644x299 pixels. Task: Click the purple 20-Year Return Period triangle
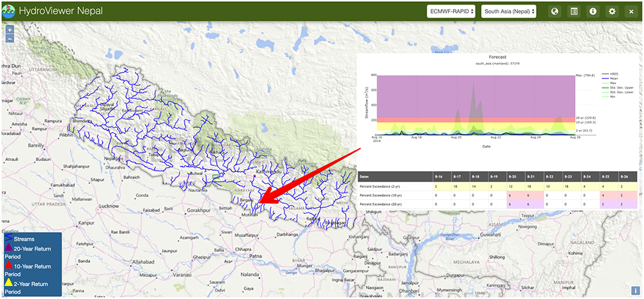[9, 248]
